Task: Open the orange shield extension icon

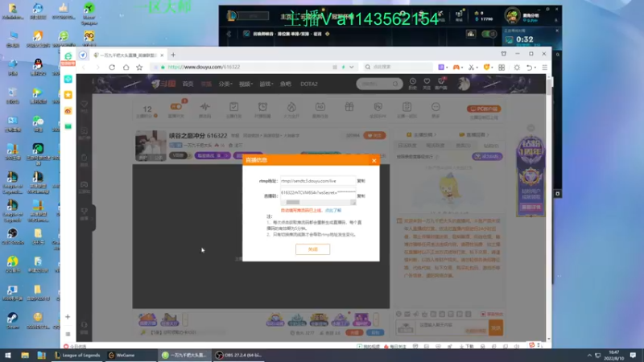Action: [x=486, y=67]
